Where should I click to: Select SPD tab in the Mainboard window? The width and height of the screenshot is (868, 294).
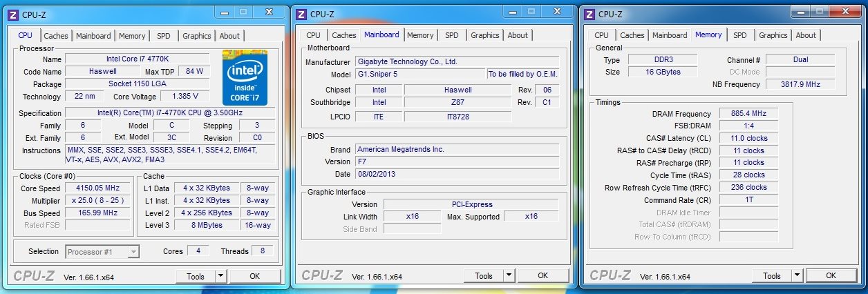pyautogui.click(x=452, y=35)
